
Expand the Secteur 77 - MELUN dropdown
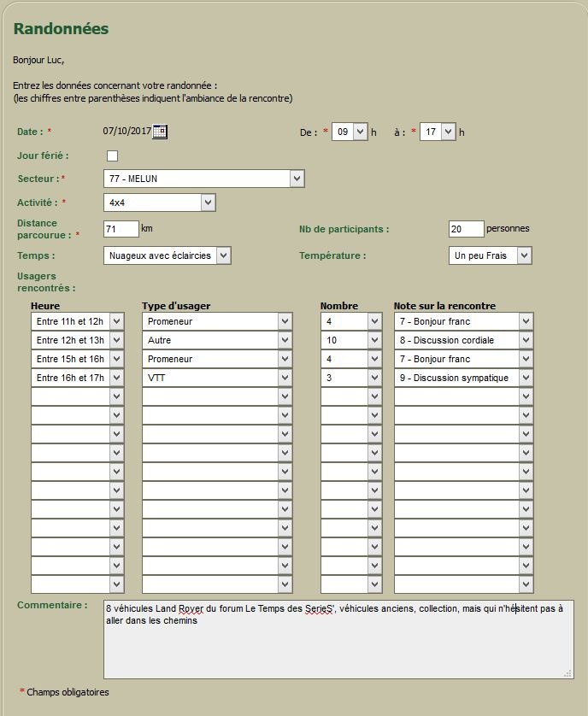204,179
